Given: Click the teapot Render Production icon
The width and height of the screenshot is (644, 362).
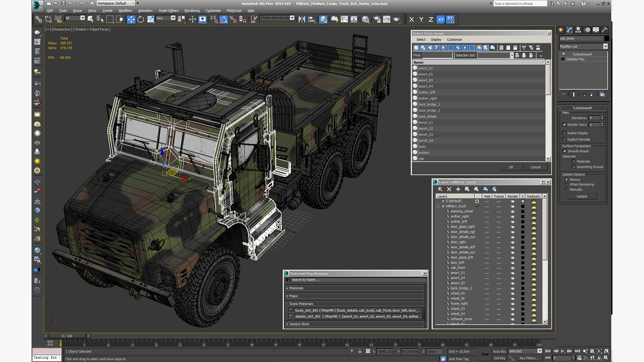Looking at the screenshot, I should (396, 19).
